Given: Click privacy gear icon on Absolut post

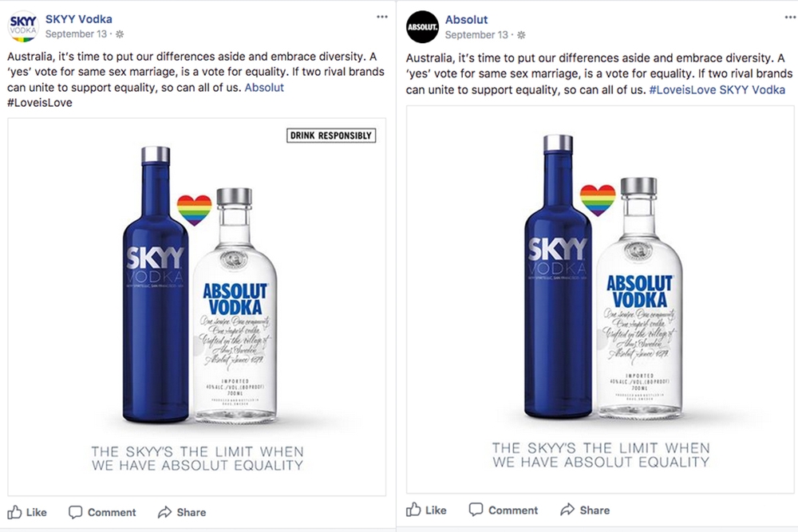Looking at the screenshot, I should [521, 35].
